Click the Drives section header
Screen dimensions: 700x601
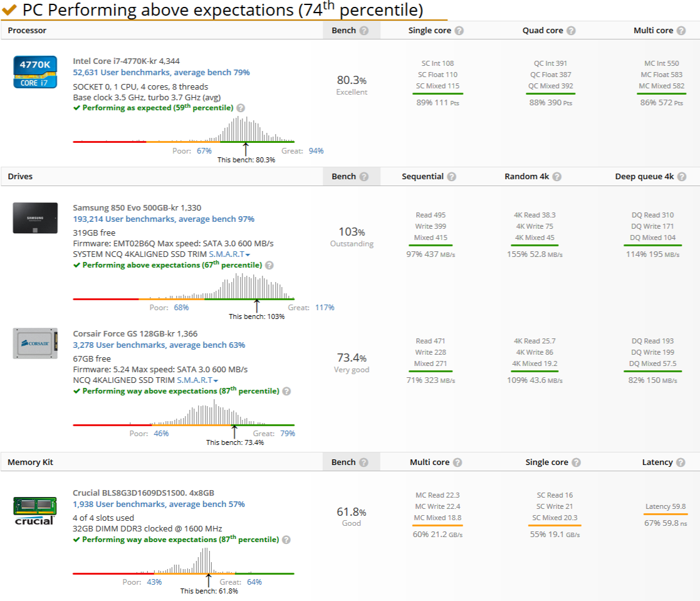point(20,176)
